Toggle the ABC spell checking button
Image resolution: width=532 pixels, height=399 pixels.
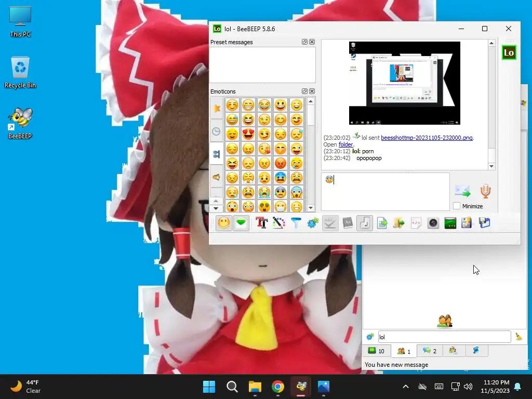(330, 223)
